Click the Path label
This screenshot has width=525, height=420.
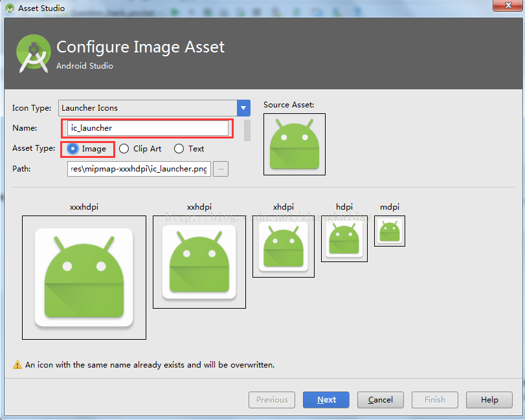pyautogui.click(x=21, y=169)
